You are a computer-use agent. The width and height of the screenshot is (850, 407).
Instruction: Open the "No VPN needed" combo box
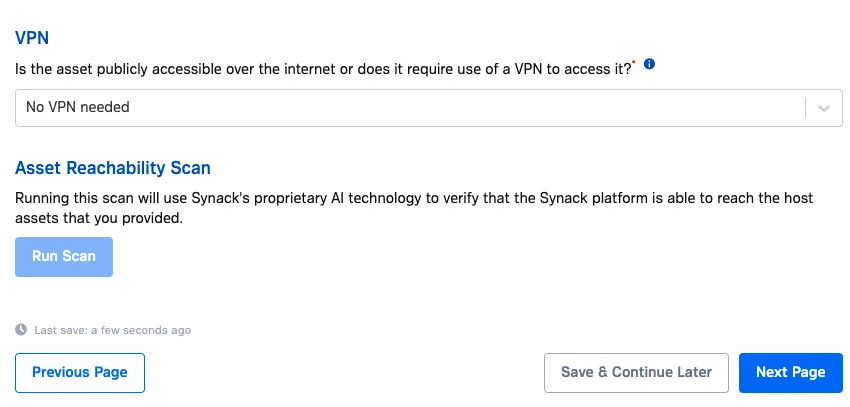point(428,107)
